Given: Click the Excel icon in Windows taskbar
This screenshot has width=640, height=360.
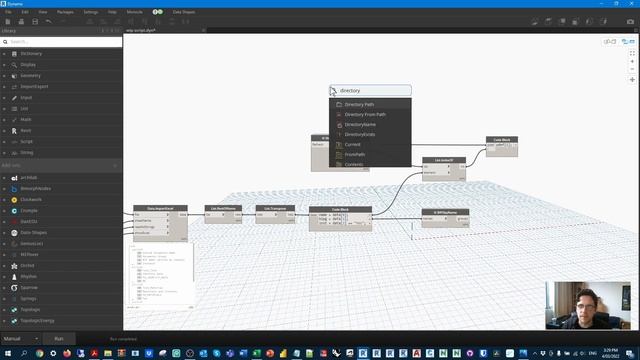Looking at the screenshot, I should pyautogui.click(x=256, y=353).
